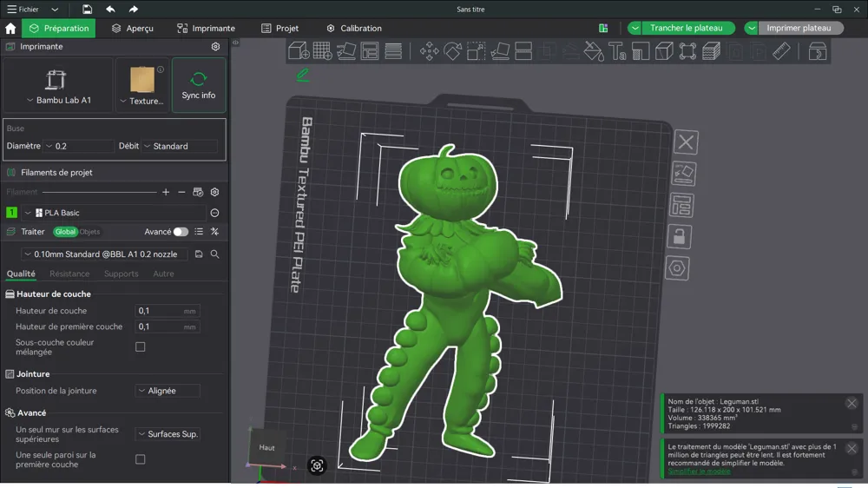The height and width of the screenshot is (488, 868).
Task: Open the Surfaces Sup. dropdown
Action: (x=168, y=434)
